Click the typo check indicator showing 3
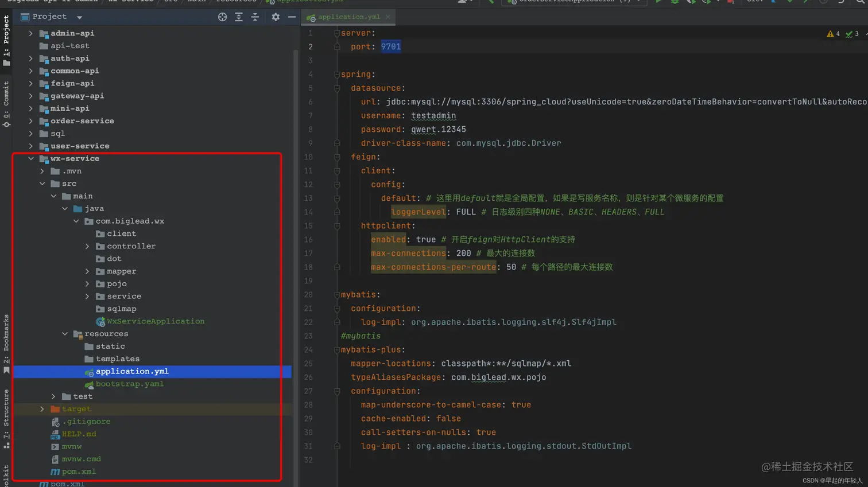This screenshot has width=868, height=487. tap(852, 34)
